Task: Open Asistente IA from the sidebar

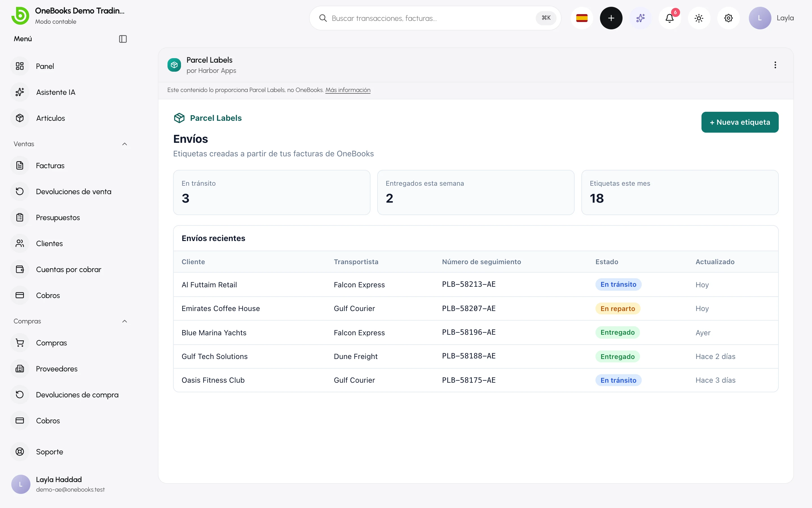Action: pyautogui.click(x=56, y=92)
